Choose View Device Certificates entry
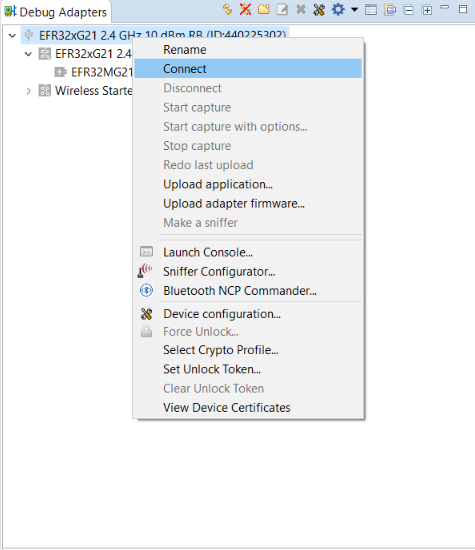The image size is (475, 550). coord(248,408)
